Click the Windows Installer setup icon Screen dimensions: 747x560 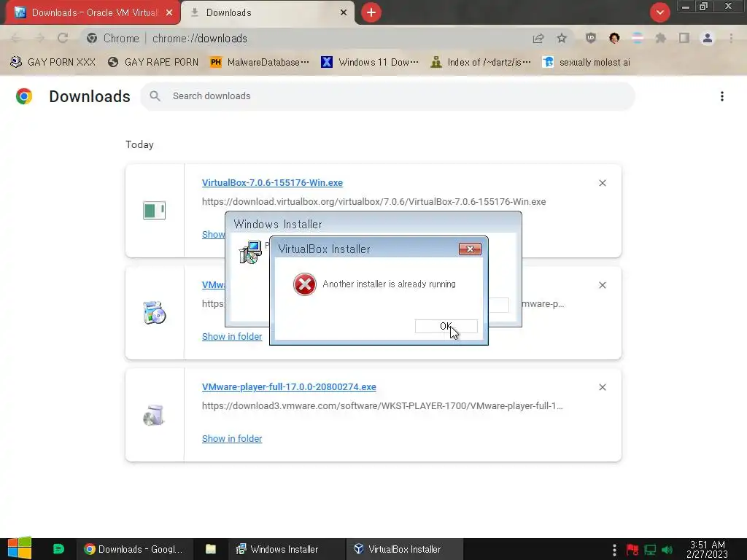pos(250,252)
